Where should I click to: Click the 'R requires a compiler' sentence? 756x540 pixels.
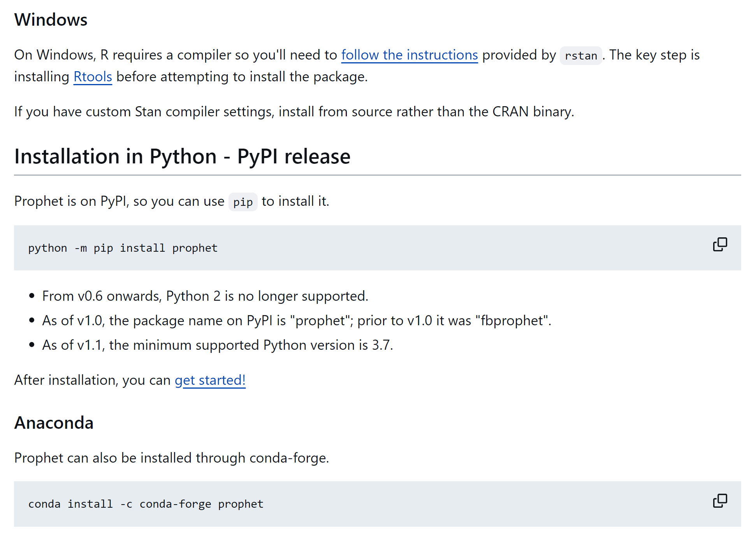pos(175,55)
